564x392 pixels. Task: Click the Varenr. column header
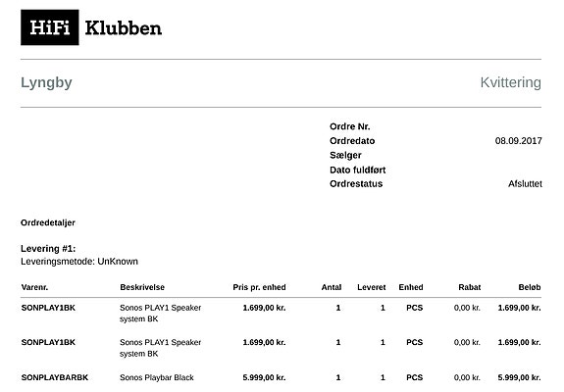(x=34, y=287)
